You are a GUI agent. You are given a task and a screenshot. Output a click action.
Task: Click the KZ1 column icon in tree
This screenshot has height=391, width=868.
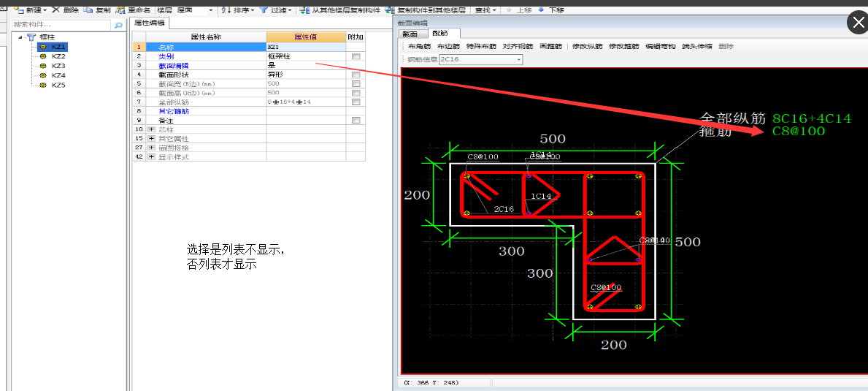[42, 47]
